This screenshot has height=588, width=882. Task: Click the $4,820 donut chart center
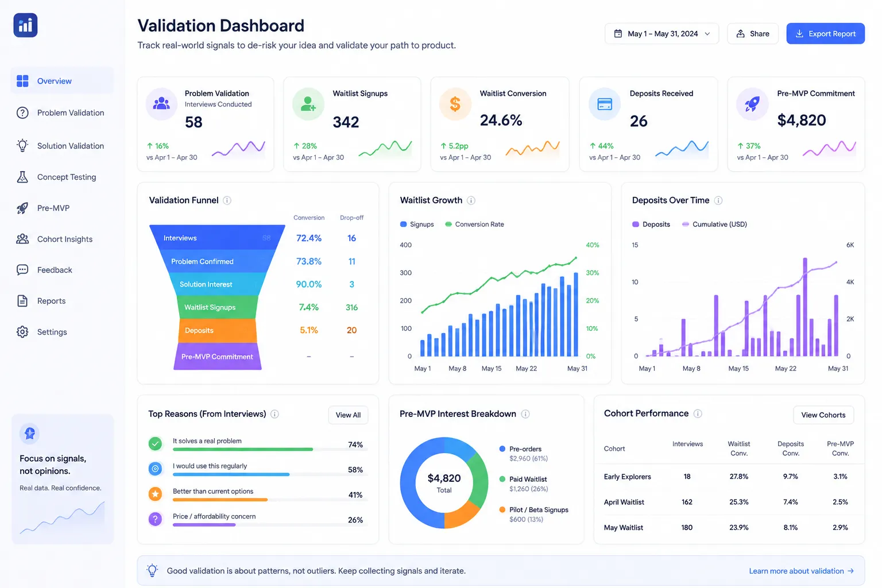[444, 483]
